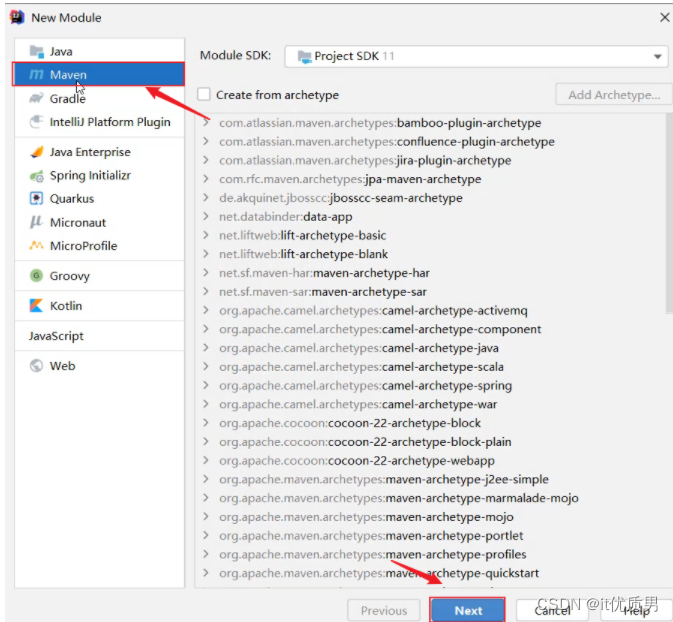The height and width of the screenshot is (622, 673).
Task: Expand maven-archetype-quickstart entry
Action: tap(206, 573)
